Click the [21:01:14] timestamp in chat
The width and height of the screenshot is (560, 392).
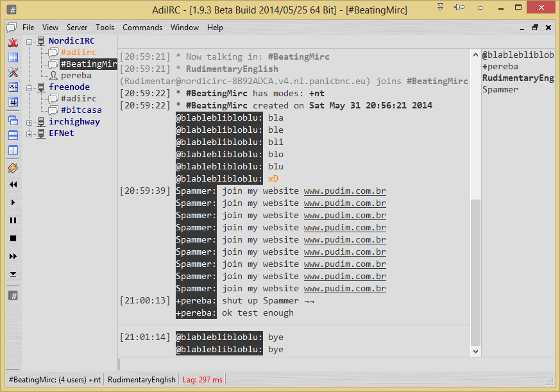(145, 337)
